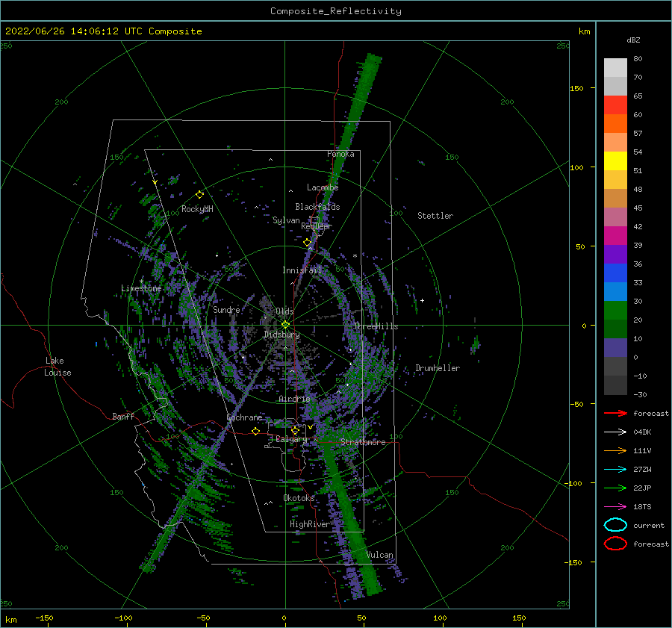This screenshot has height=628, width=672.
Task: Click the Sylvan label
Action: [286, 220]
